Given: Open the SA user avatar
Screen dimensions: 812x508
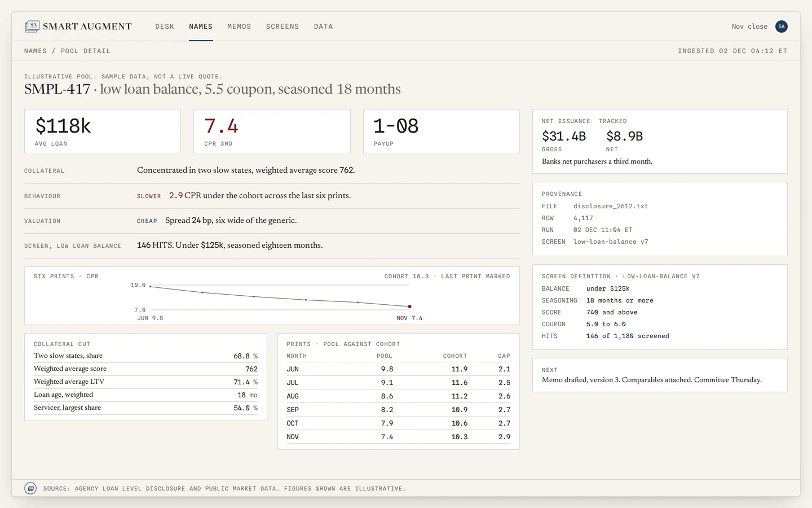Looking at the screenshot, I should coord(781,27).
